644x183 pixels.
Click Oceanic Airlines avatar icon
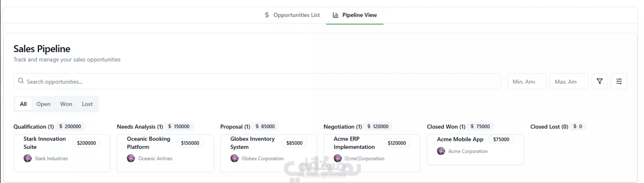pos(131,158)
